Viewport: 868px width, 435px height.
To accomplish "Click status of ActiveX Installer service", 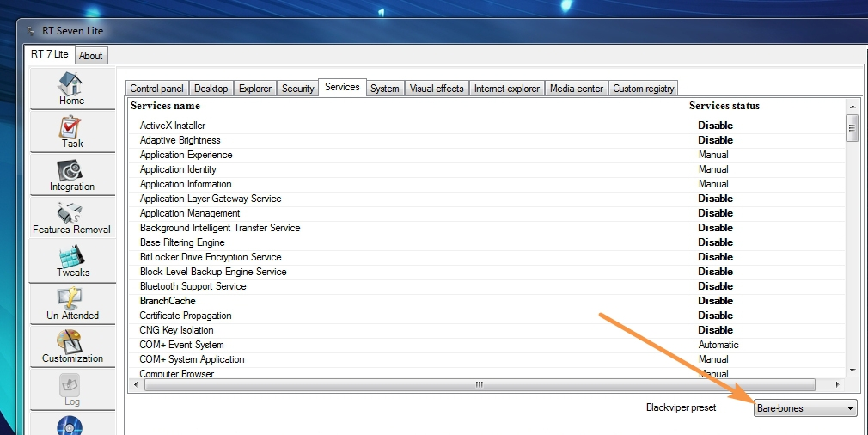I will tap(715, 126).
